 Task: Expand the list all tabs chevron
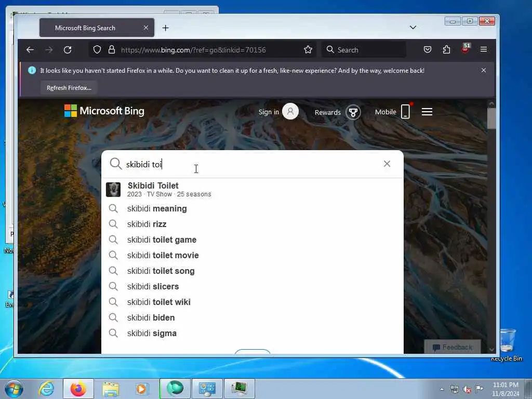point(413,28)
